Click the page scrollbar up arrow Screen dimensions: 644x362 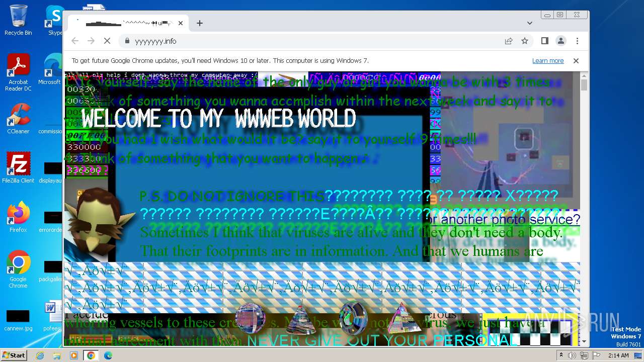click(x=584, y=76)
